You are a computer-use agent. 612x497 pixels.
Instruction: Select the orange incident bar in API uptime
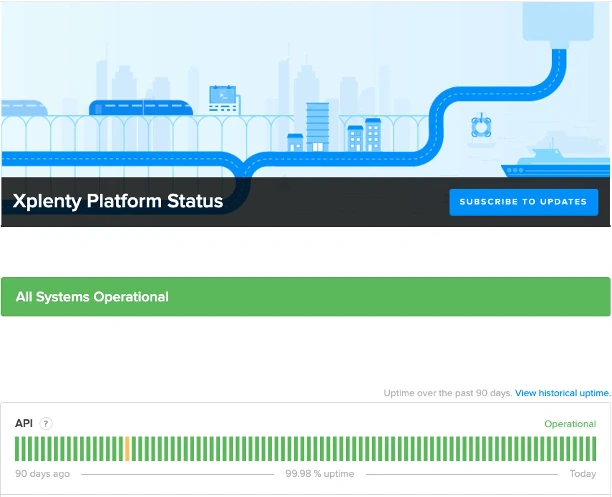pyautogui.click(x=127, y=449)
